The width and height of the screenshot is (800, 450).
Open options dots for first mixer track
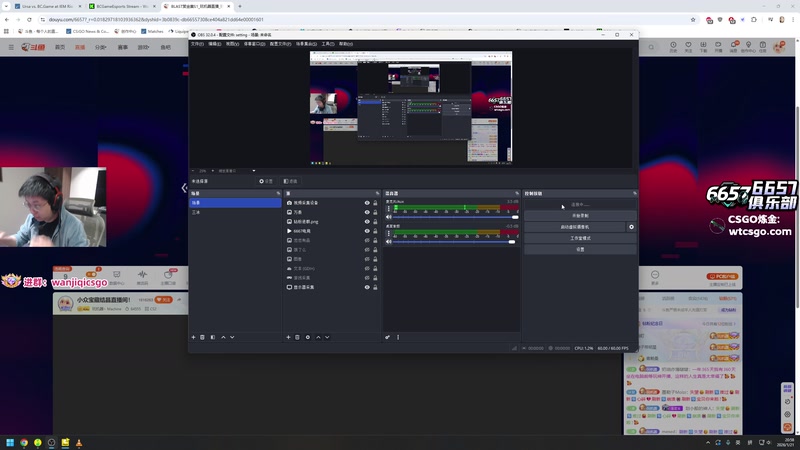point(389,209)
